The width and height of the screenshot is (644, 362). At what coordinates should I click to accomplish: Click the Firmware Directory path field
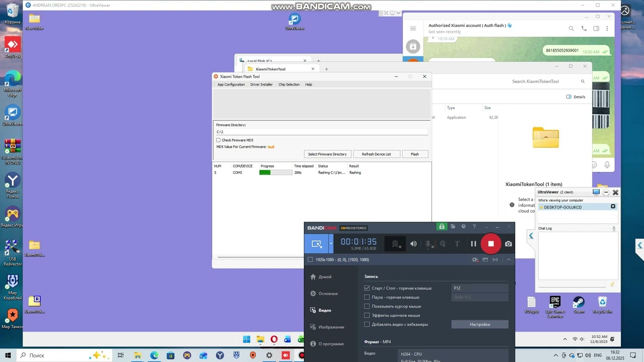(x=321, y=132)
